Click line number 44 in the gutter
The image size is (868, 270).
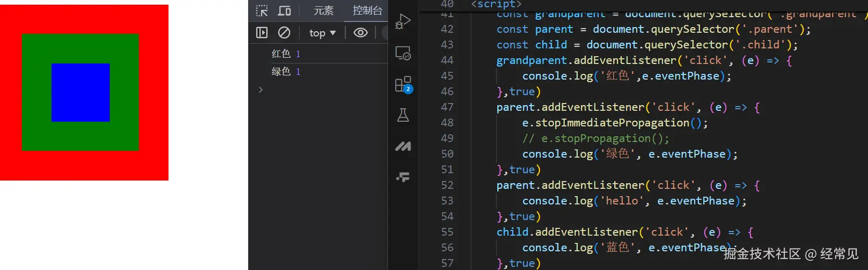(x=447, y=60)
